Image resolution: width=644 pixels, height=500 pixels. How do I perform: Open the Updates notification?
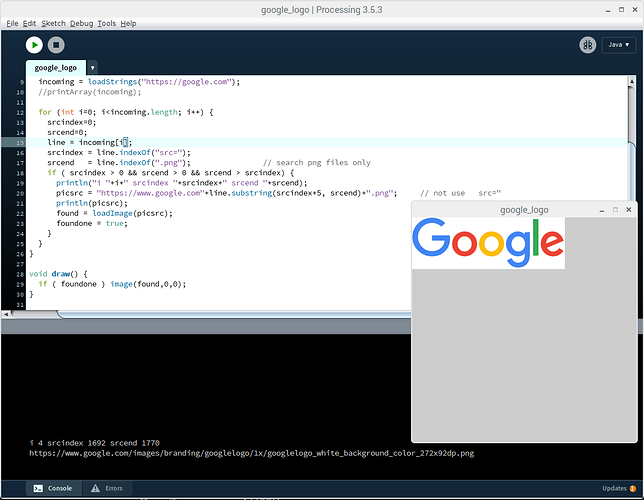click(619, 488)
